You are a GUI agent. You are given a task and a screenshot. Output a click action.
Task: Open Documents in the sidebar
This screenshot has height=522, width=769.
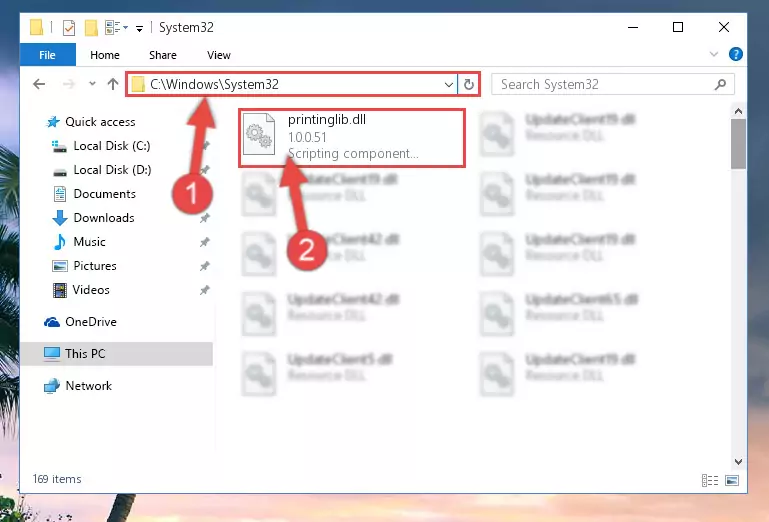pyautogui.click(x=94, y=194)
